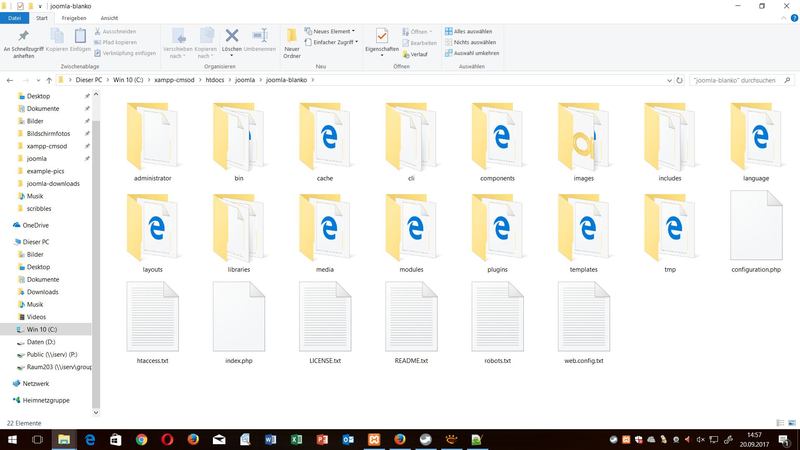This screenshot has width=800, height=450.
Task: Click Auswahl umkehren to invert selection
Action: [475, 53]
